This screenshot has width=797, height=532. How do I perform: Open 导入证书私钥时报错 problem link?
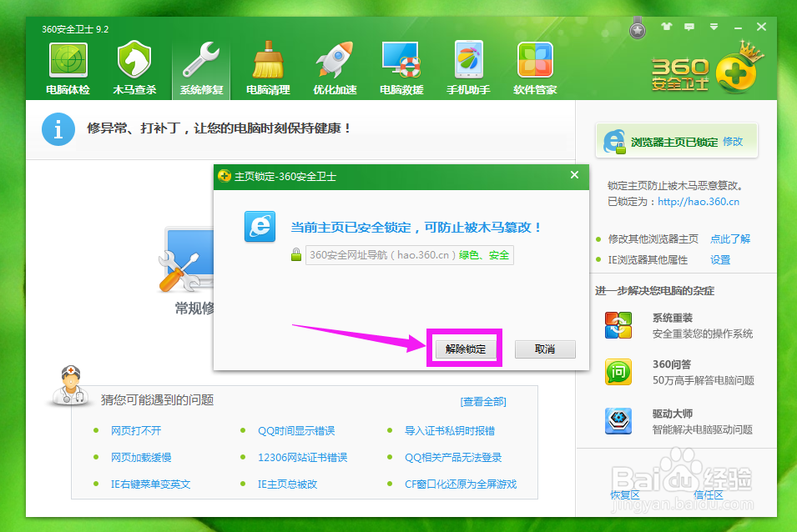[x=450, y=430]
